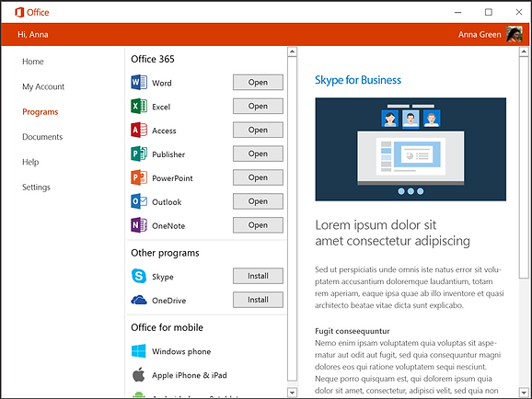Click the Apple iPhone & iPad label
This screenshot has width=532, height=399.
190,375
